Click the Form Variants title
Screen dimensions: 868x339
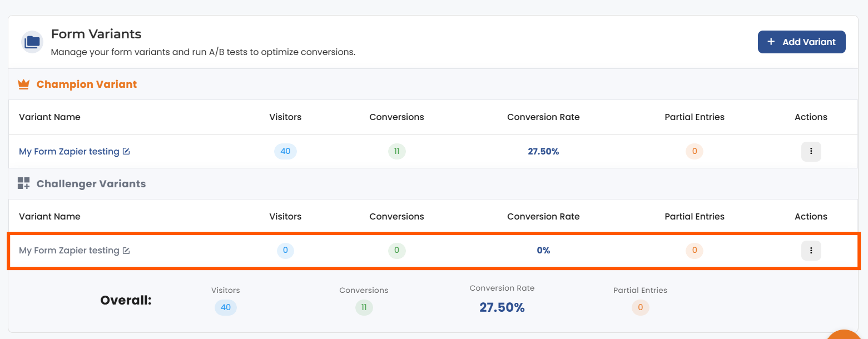click(96, 34)
